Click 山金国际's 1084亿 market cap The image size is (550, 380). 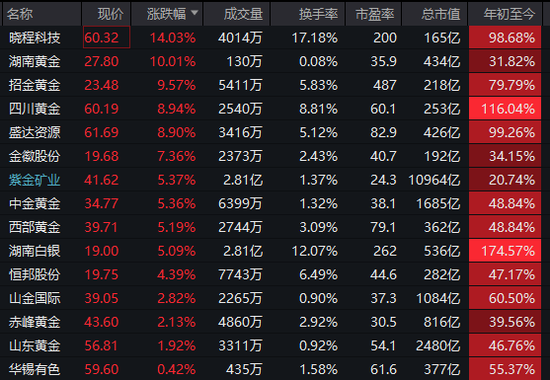(438, 298)
